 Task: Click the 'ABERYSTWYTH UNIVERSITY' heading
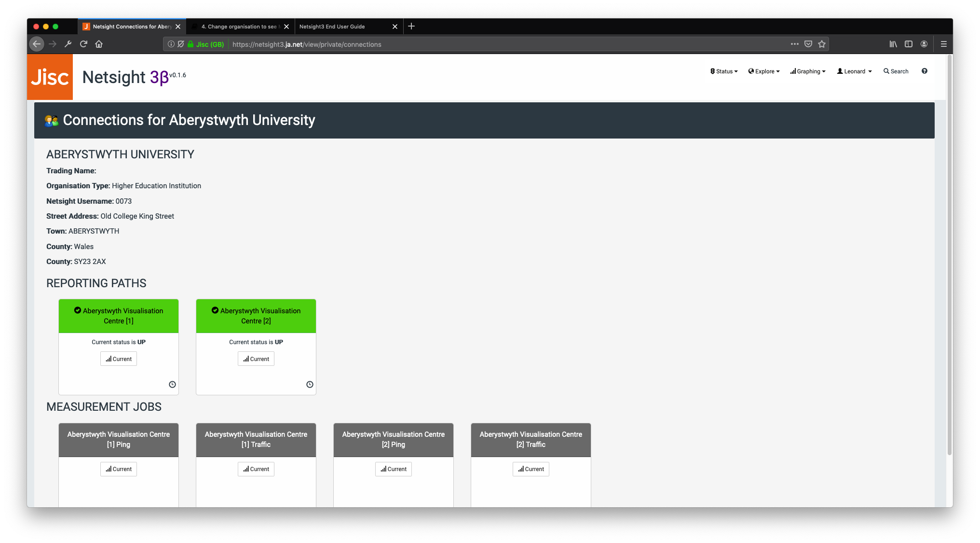click(x=120, y=154)
